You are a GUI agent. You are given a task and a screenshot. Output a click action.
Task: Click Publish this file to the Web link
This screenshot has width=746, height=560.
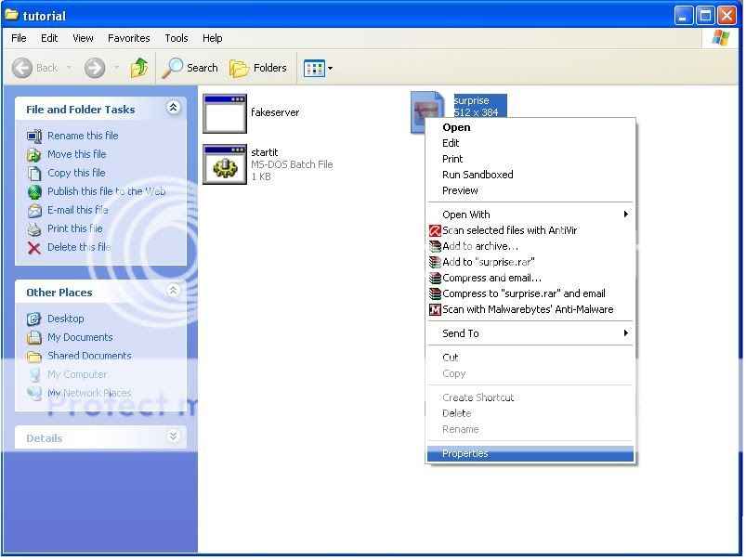[106, 191]
